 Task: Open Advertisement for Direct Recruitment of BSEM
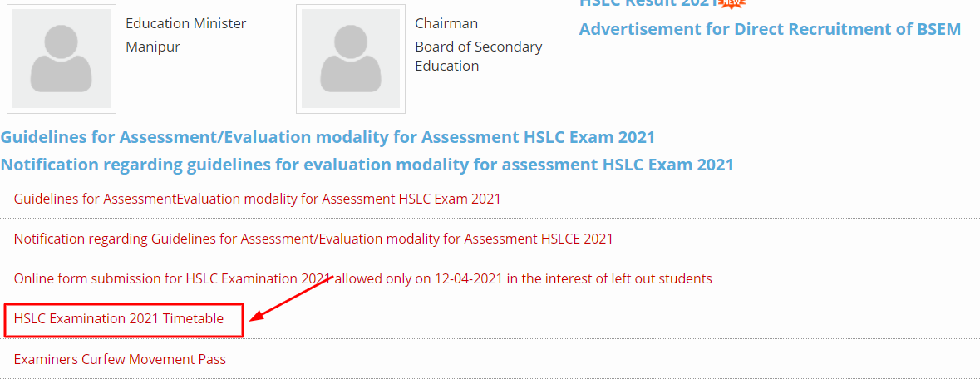click(770, 29)
